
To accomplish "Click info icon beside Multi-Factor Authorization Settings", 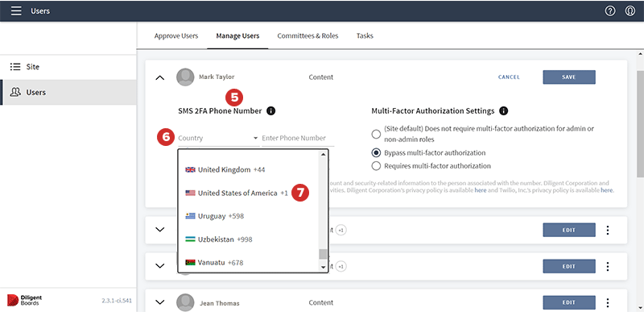I will click(x=504, y=110).
